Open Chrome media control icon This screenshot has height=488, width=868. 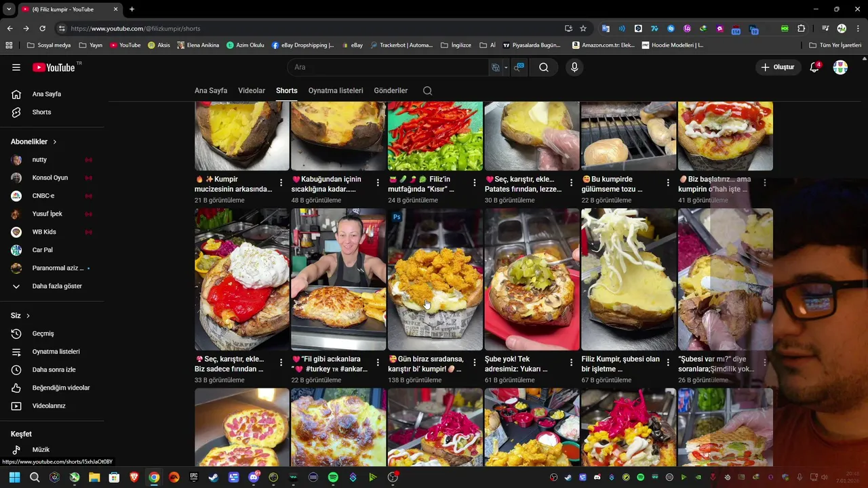coord(825,28)
